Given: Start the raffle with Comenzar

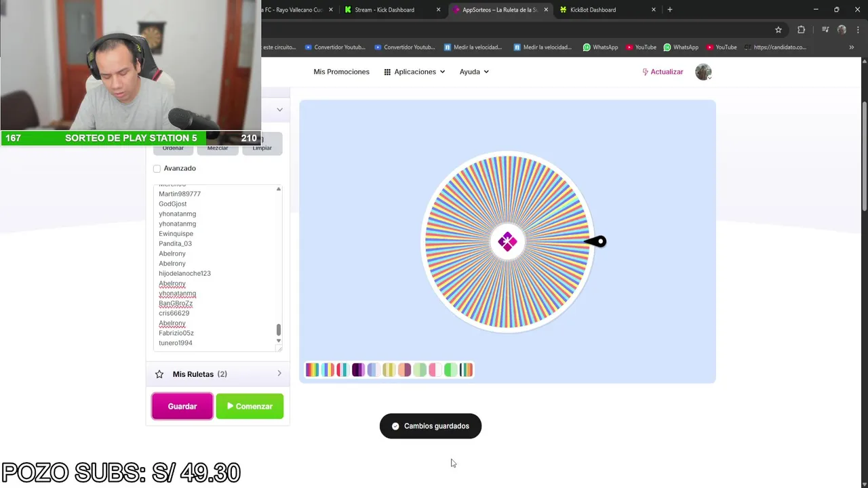Looking at the screenshot, I should 250,406.
